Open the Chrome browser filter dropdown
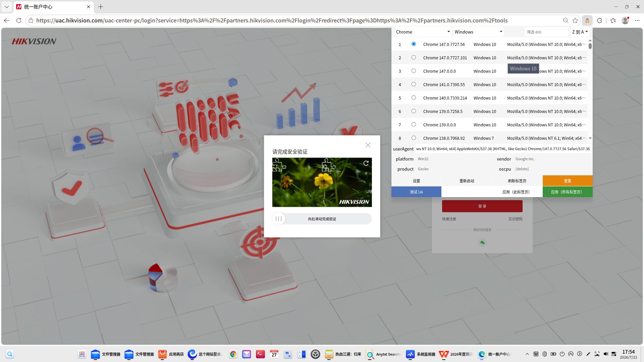644x362 pixels. pos(423,32)
